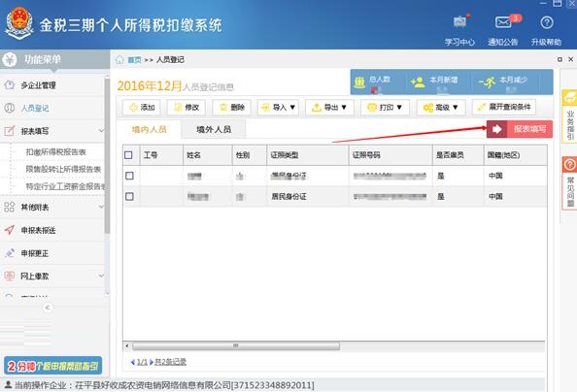Select 人员登记 in the sidebar
577x392 pixels.
[x=35, y=108]
